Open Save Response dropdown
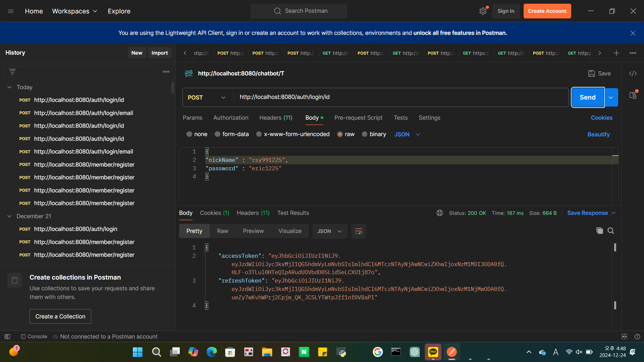This screenshot has height=362, width=644. (x=591, y=213)
